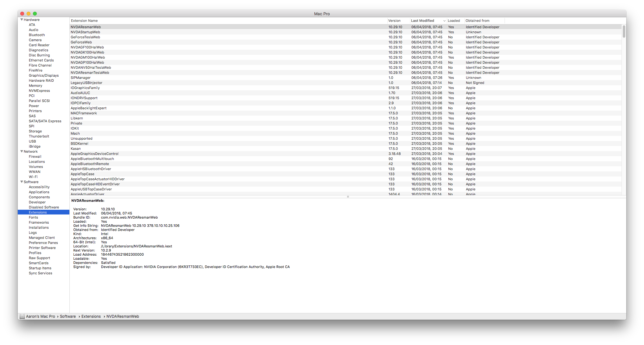Click the Obtained from column header
This screenshot has height=345, width=644.
477,21
